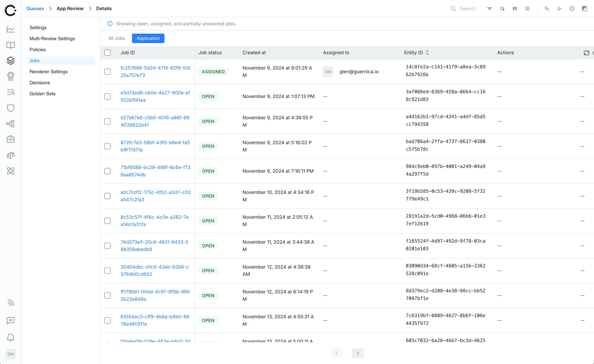Check the box for job 872fc7d3
Viewport: 594px width, 364px height.
108,146
